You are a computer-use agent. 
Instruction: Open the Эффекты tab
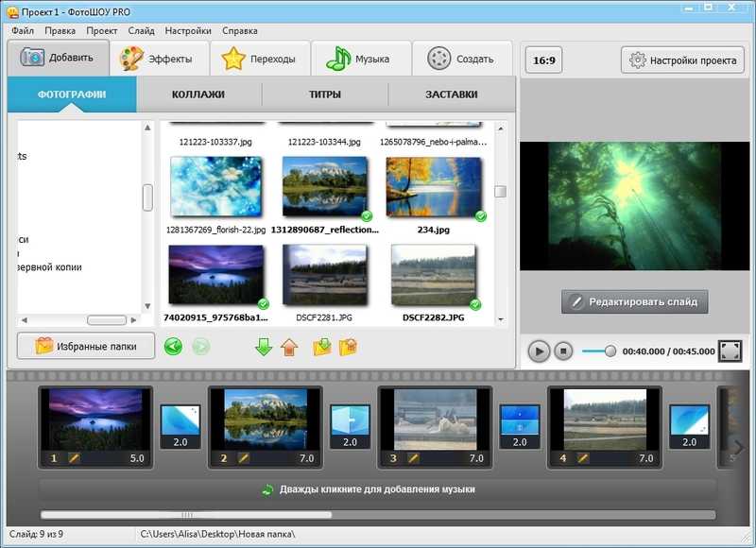tap(160, 59)
